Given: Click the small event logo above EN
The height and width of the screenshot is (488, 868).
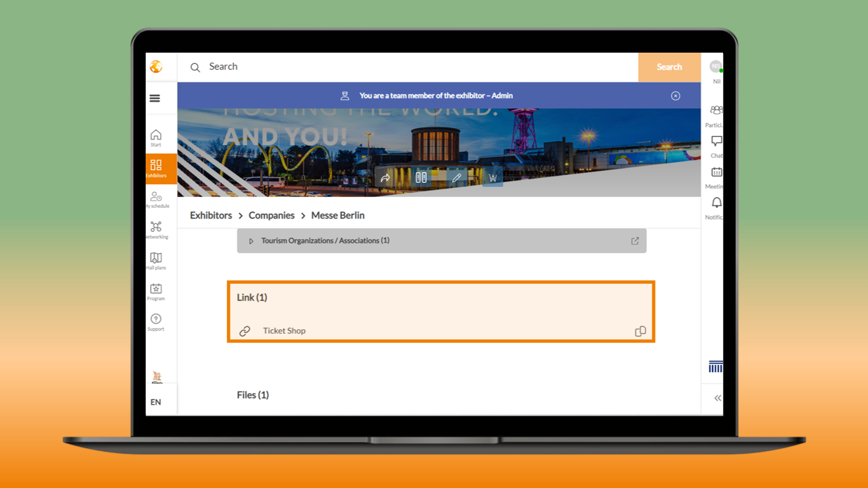Looking at the screenshot, I should [x=156, y=377].
